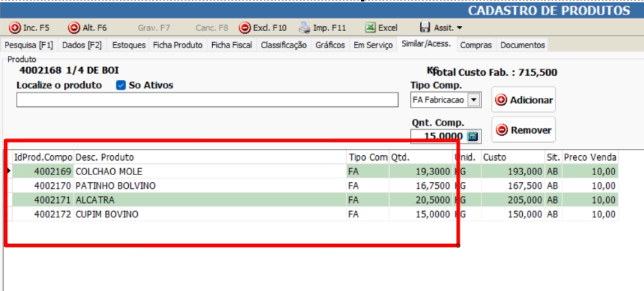Open the Assit. dropdown menu arrow

pyautogui.click(x=459, y=28)
